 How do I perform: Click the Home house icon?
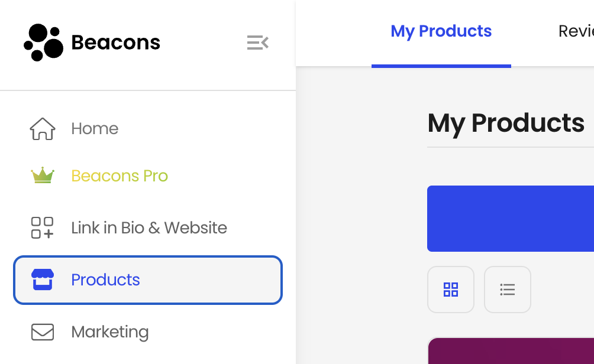pyautogui.click(x=43, y=129)
